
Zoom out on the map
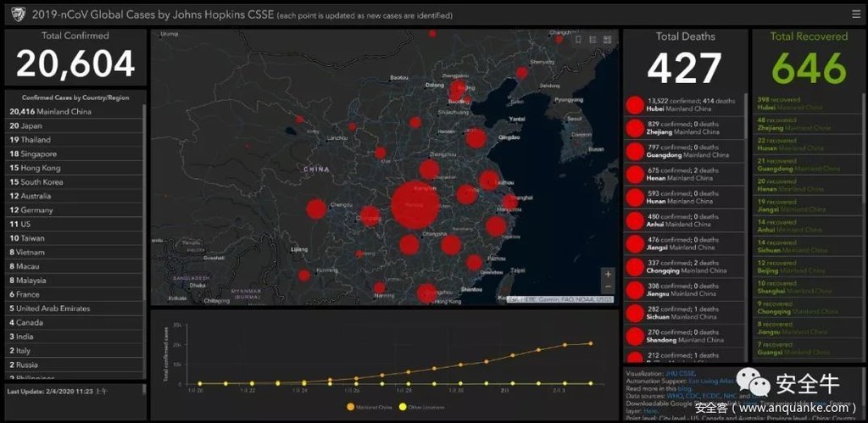(x=607, y=287)
